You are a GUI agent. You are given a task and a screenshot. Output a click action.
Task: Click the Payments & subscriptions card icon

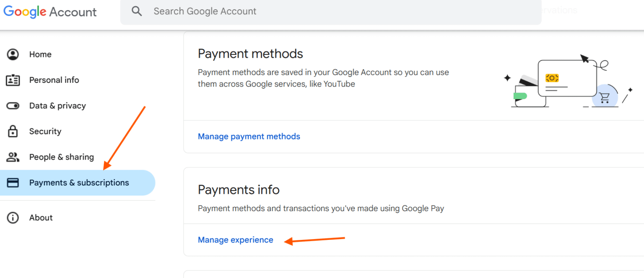pyautogui.click(x=13, y=183)
